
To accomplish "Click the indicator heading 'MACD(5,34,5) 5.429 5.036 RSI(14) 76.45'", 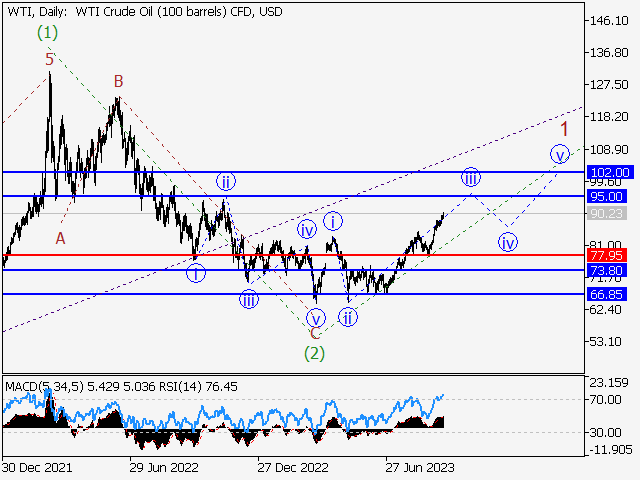I will (121, 386).
